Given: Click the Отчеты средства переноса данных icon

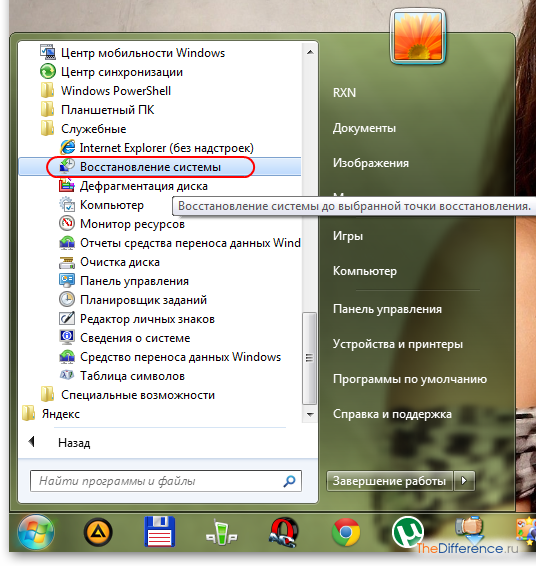Looking at the screenshot, I should coord(67,243).
